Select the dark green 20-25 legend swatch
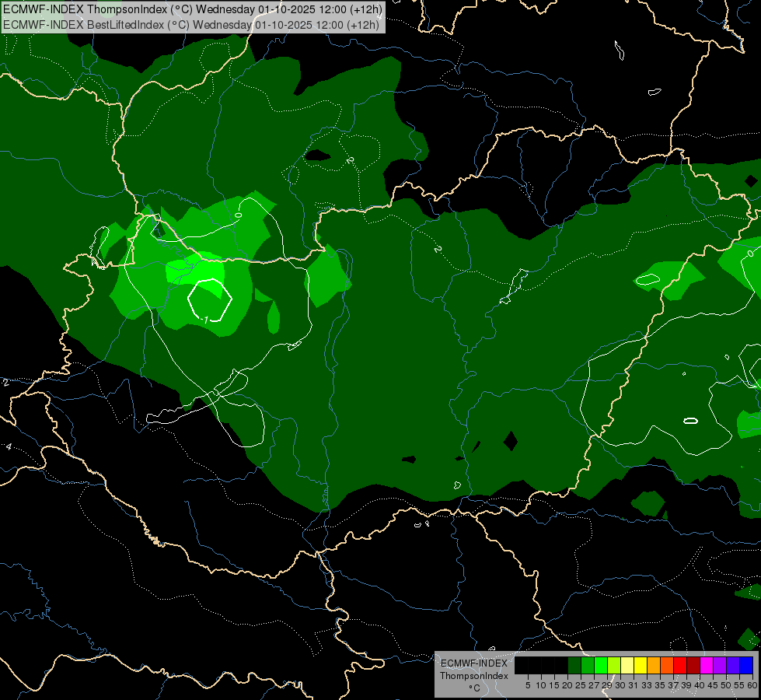761x700 pixels. (x=574, y=665)
